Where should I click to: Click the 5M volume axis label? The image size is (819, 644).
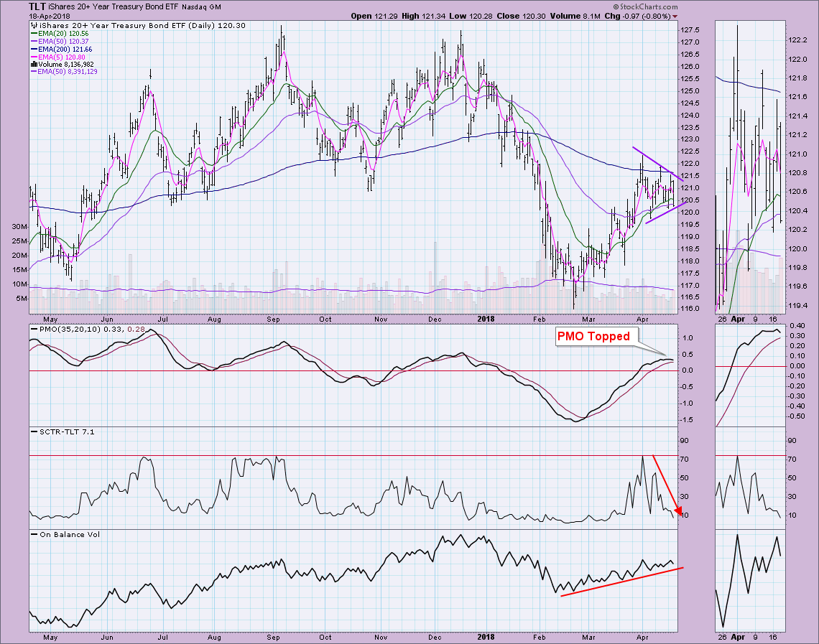pos(22,299)
